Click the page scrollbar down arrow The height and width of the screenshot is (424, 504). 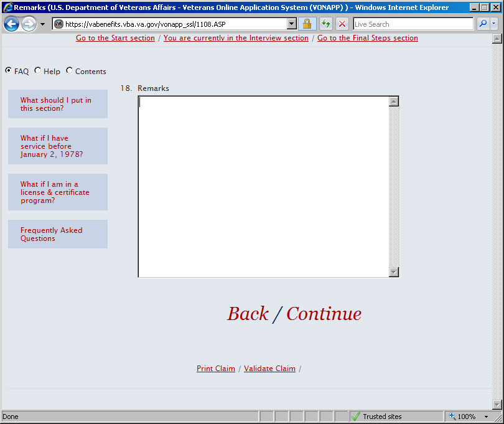[497, 404]
